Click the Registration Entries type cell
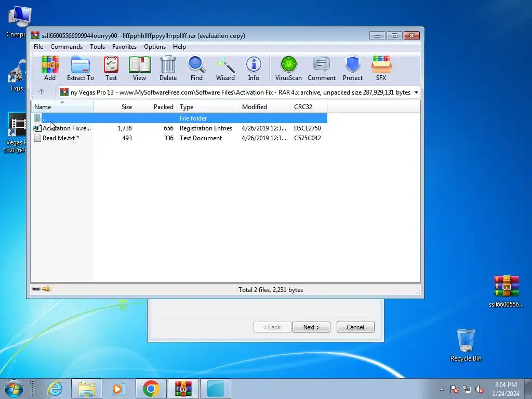Image resolution: width=532 pixels, height=399 pixels. coord(206,128)
